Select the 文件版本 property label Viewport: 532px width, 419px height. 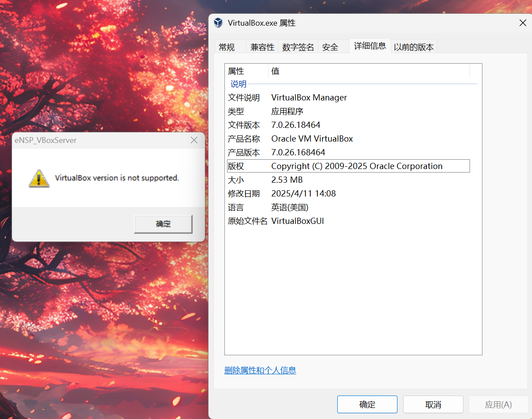[244, 125]
